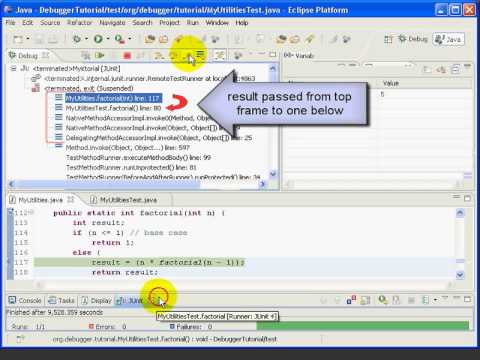Image resolution: width=480 pixels, height=360 pixels.
Task: Click the Debug view scroll-right arrow
Action: tap(263, 184)
